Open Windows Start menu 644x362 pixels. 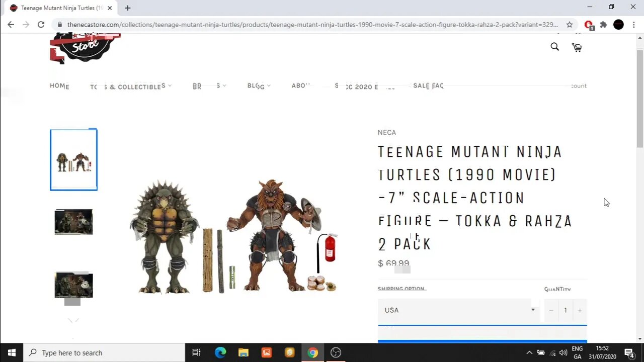click(x=12, y=352)
